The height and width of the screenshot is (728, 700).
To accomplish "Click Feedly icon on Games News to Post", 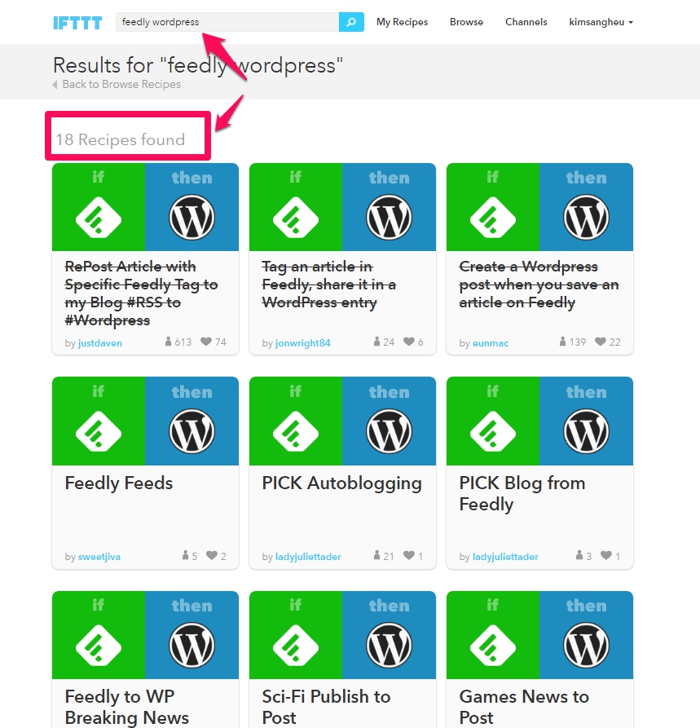I will point(493,645).
